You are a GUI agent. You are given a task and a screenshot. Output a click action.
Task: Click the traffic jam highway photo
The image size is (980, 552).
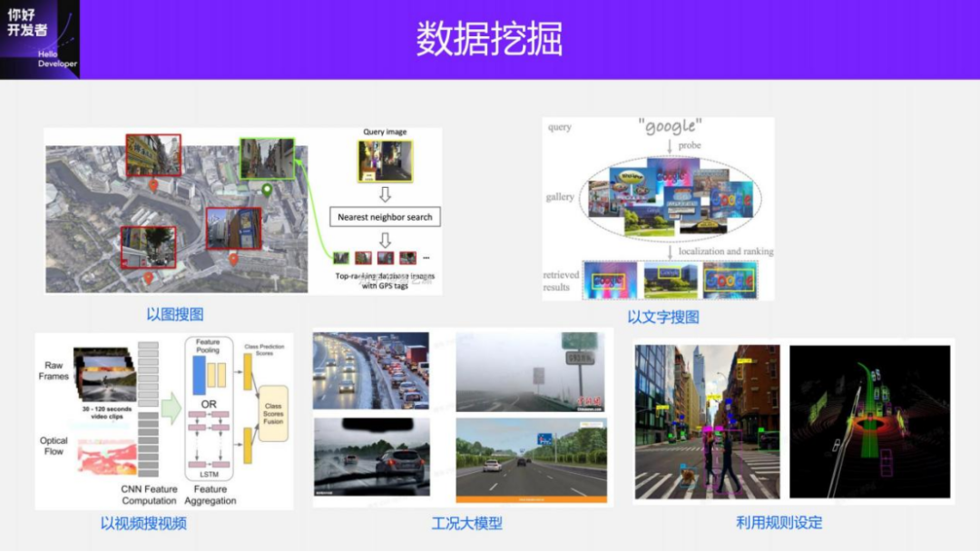[371, 370]
